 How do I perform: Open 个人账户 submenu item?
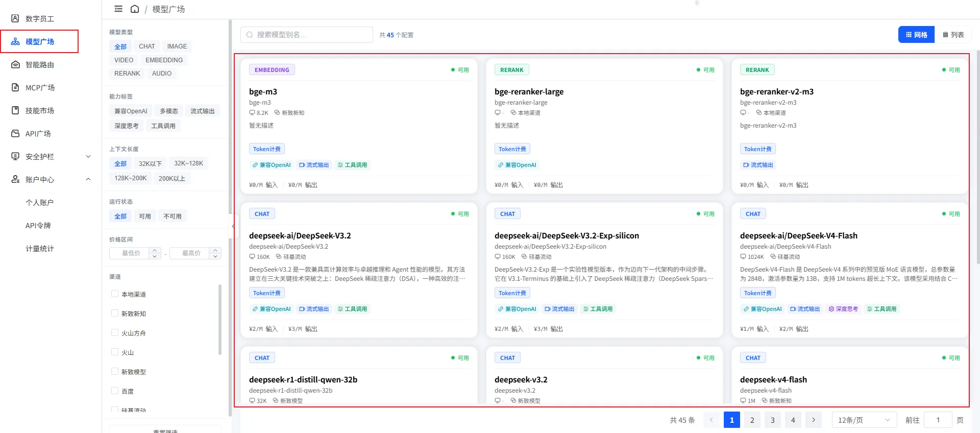pyautogui.click(x=40, y=202)
